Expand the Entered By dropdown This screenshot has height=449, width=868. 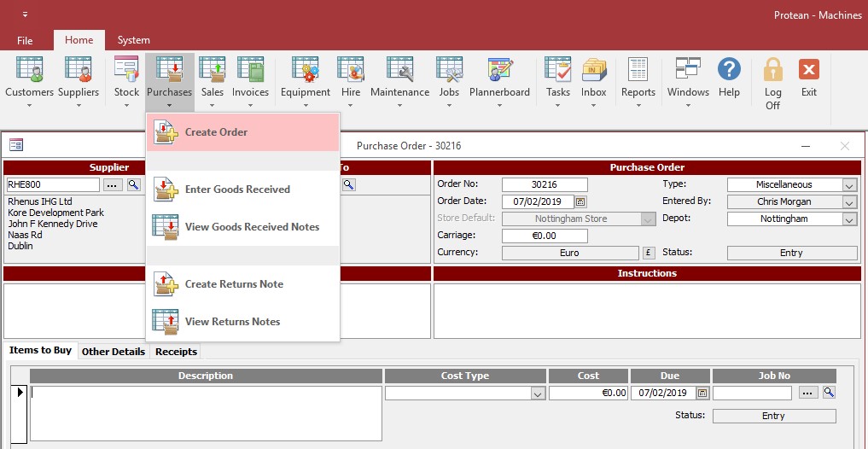[x=848, y=202]
